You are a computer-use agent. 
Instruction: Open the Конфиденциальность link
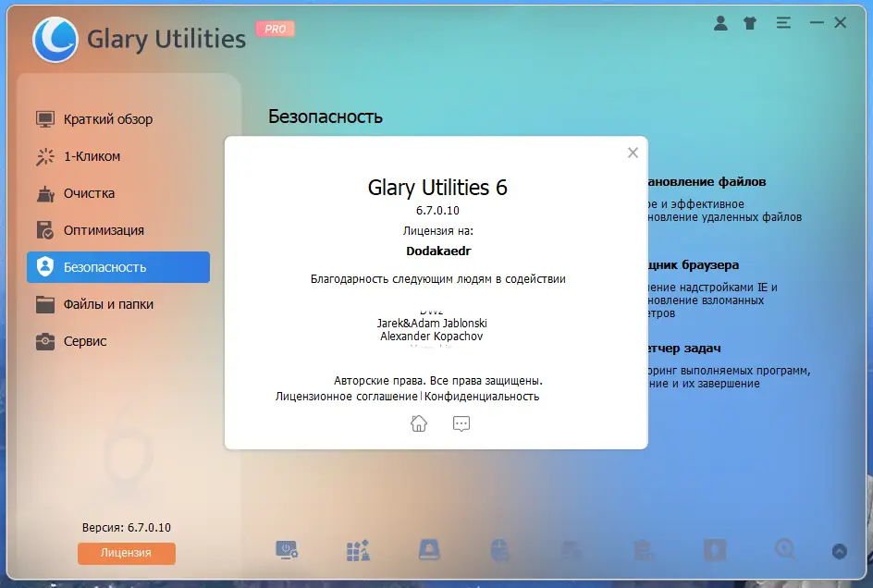tap(482, 397)
